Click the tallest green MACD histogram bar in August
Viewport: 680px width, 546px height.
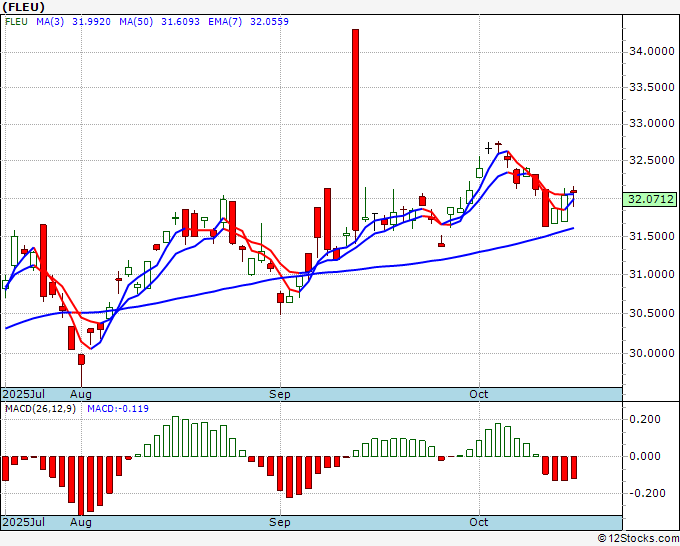pos(176,436)
